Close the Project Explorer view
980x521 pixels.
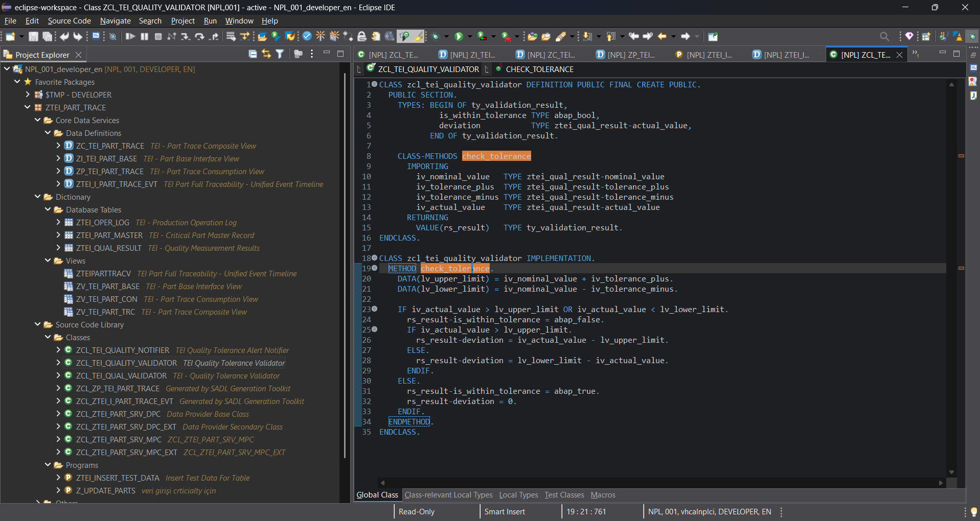78,55
